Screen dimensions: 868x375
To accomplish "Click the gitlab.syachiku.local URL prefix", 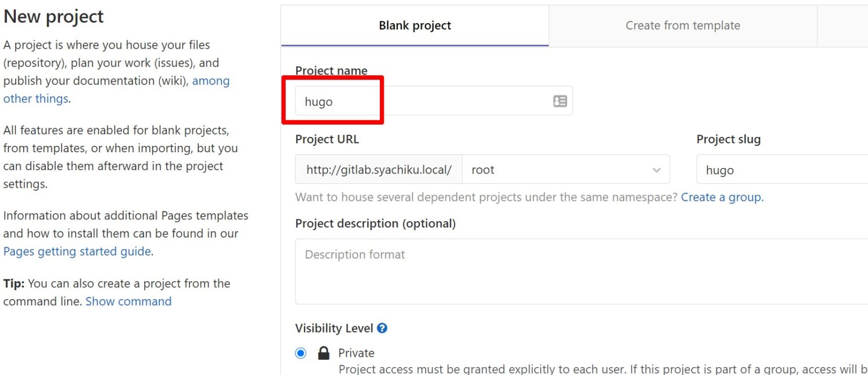I will [x=377, y=169].
